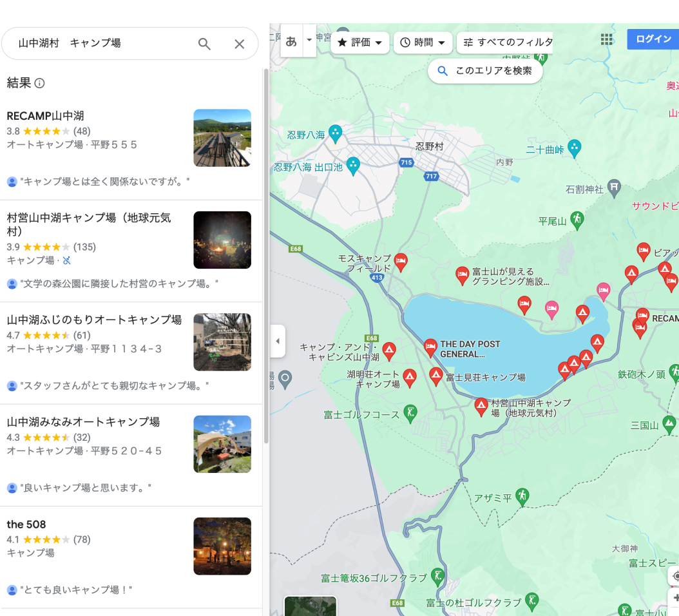Screen dimensions: 679x616
Task: View ふじのもりオートキャンプ場 photo thumbnail
Action: [222, 342]
